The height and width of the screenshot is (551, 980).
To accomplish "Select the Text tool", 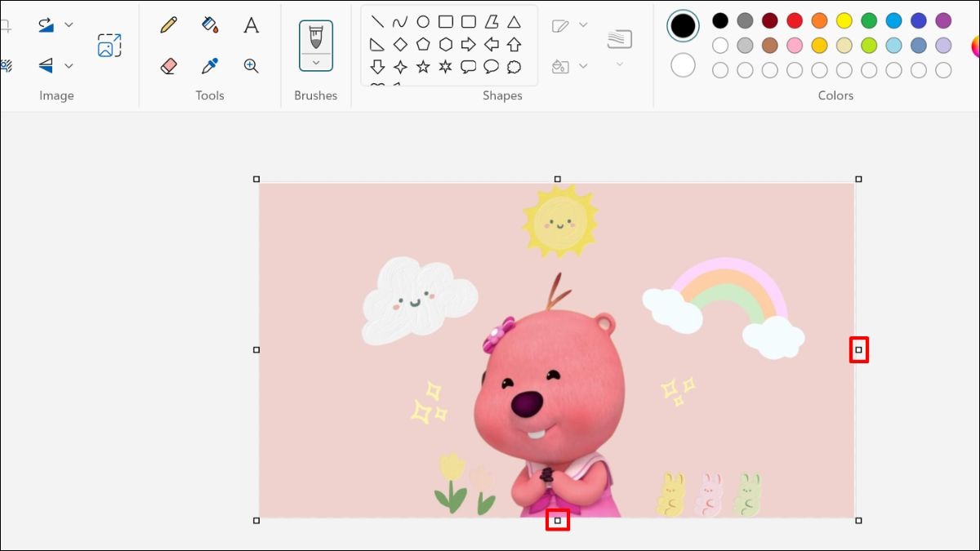I will click(x=252, y=24).
